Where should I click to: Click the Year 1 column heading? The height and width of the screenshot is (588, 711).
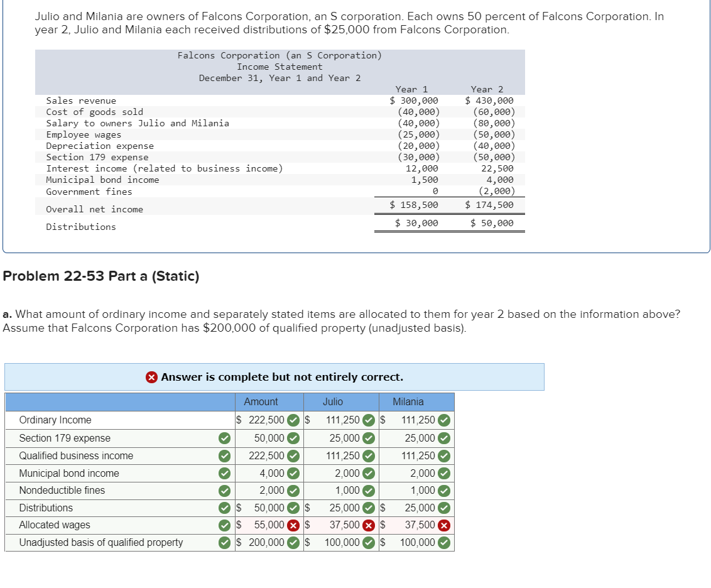tap(411, 89)
